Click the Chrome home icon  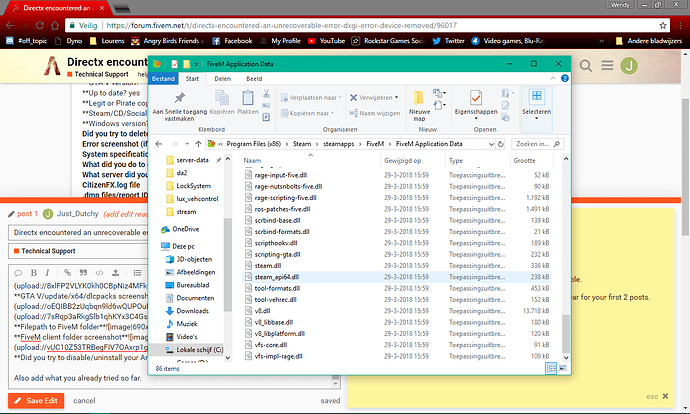55,26
